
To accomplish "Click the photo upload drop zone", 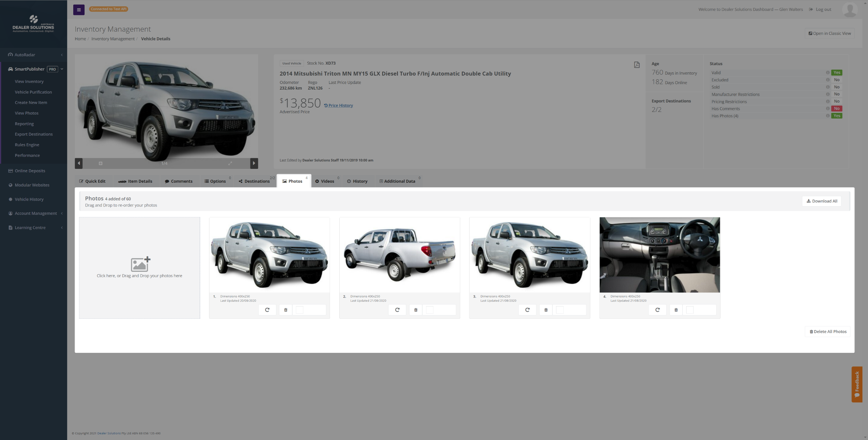I will click(x=140, y=268).
